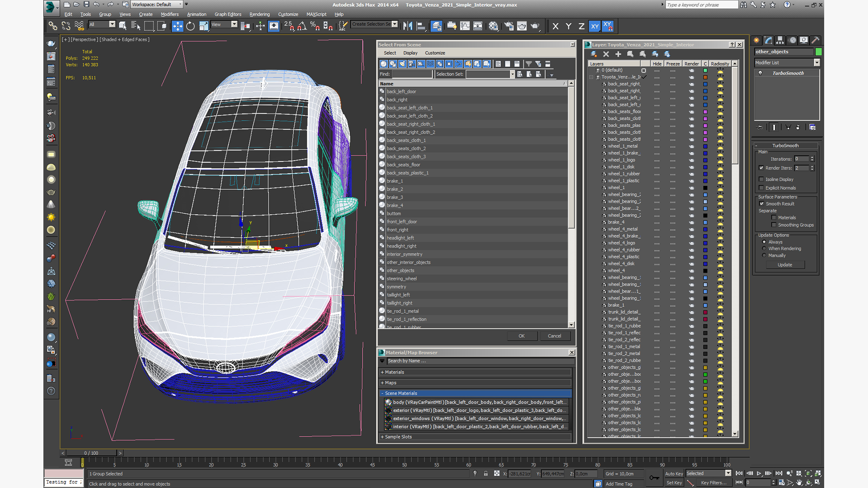Screen dimensions: 868x488
Task: Open the Rendering menu
Action: click(259, 14)
